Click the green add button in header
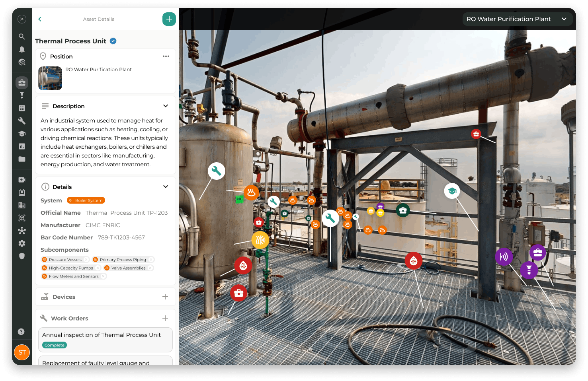Viewport: 588px width, 381px height. coord(169,19)
